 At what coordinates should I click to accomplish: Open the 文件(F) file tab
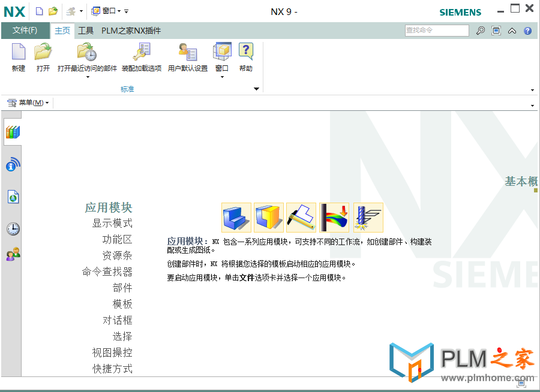click(x=25, y=31)
